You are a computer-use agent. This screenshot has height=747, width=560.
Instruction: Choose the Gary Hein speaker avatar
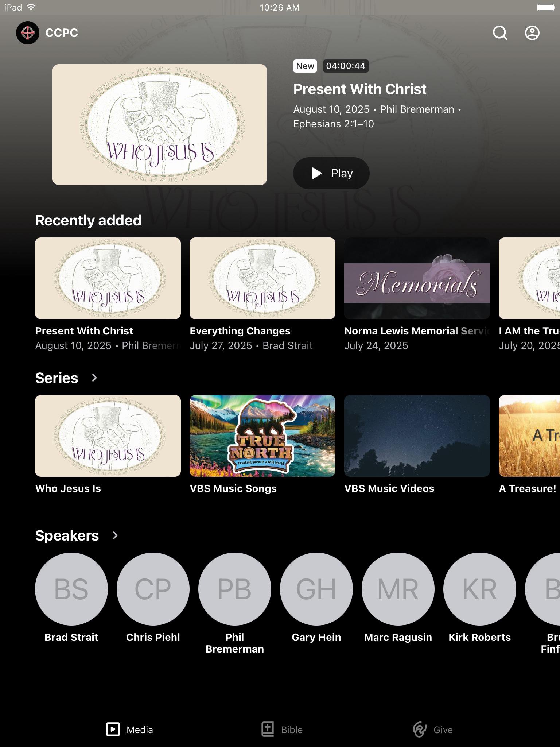[316, 589]
